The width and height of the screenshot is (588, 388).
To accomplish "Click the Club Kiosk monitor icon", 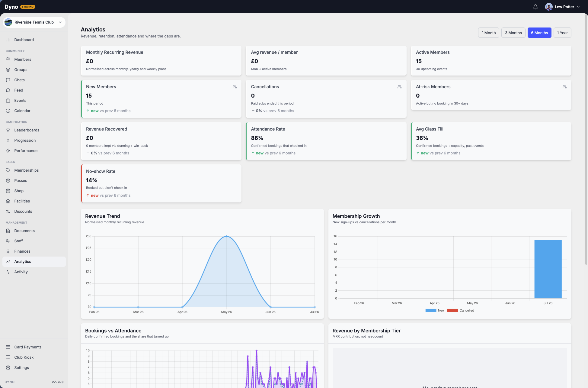I will point(8,357).
